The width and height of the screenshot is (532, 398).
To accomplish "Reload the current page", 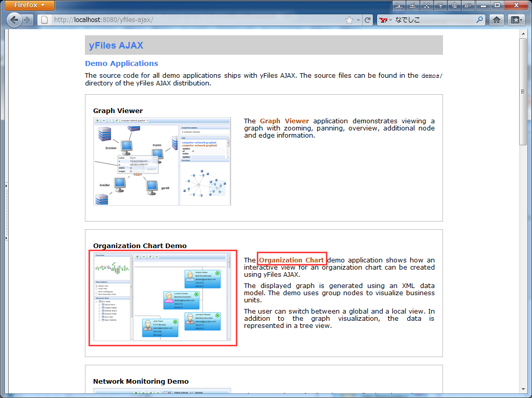I will point(367,20).
